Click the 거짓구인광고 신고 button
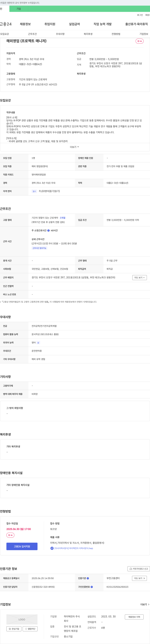150x644 pixels. coord(139,569)
